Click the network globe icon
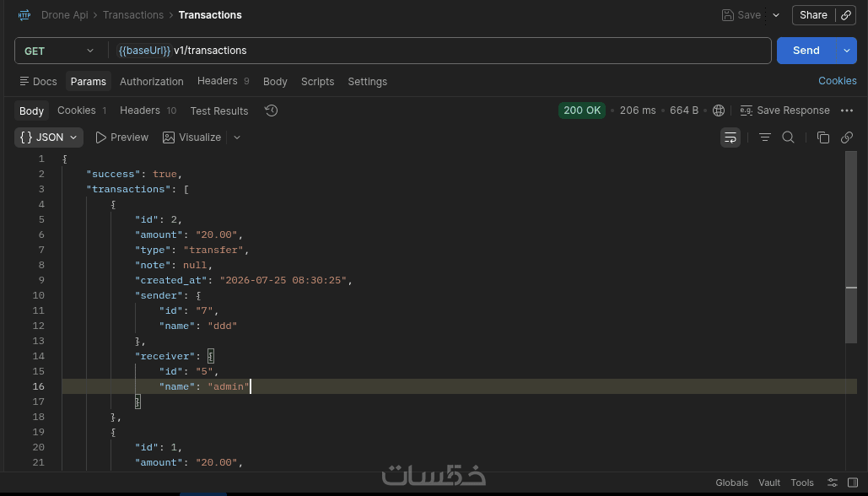This screenshot has height=496, width=868. [719, 111]
